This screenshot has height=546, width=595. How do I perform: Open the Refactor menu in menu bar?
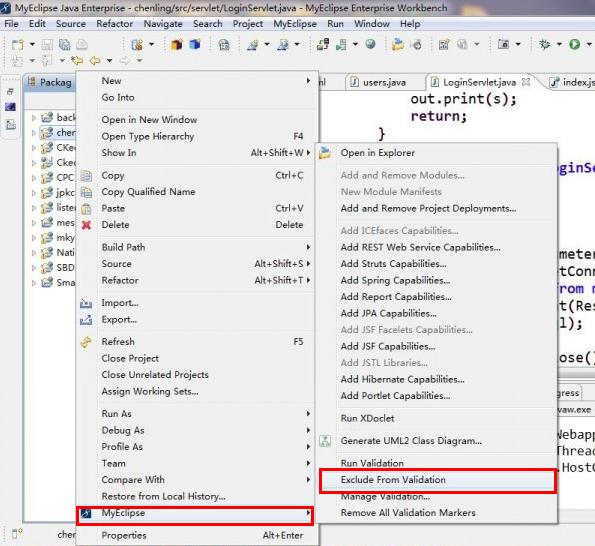click(x=114, y=24)
